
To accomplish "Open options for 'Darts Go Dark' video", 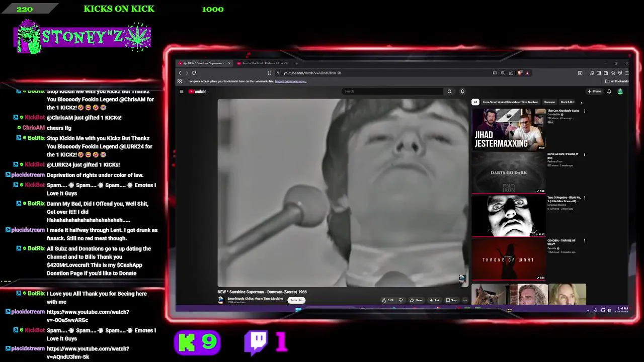I will tap(584, 154).
